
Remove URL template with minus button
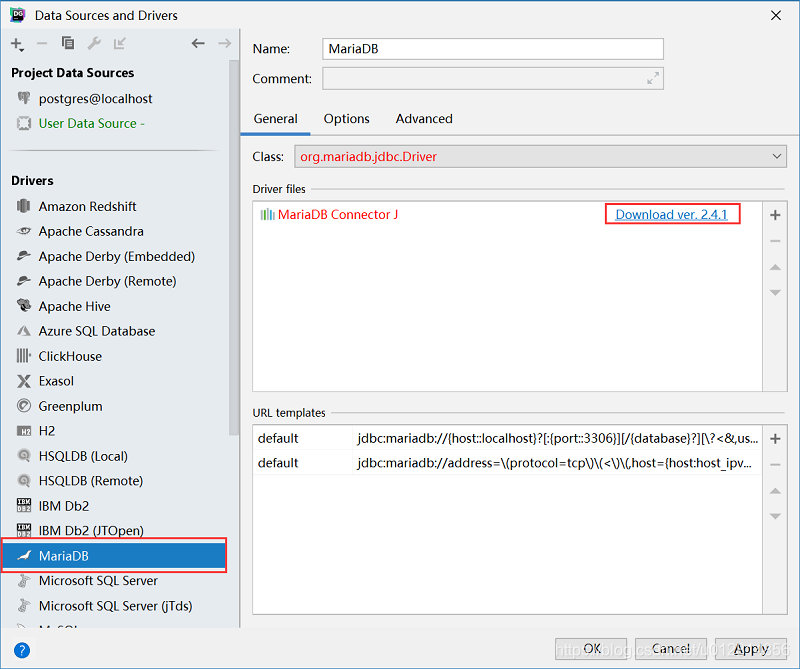point(775,464)
